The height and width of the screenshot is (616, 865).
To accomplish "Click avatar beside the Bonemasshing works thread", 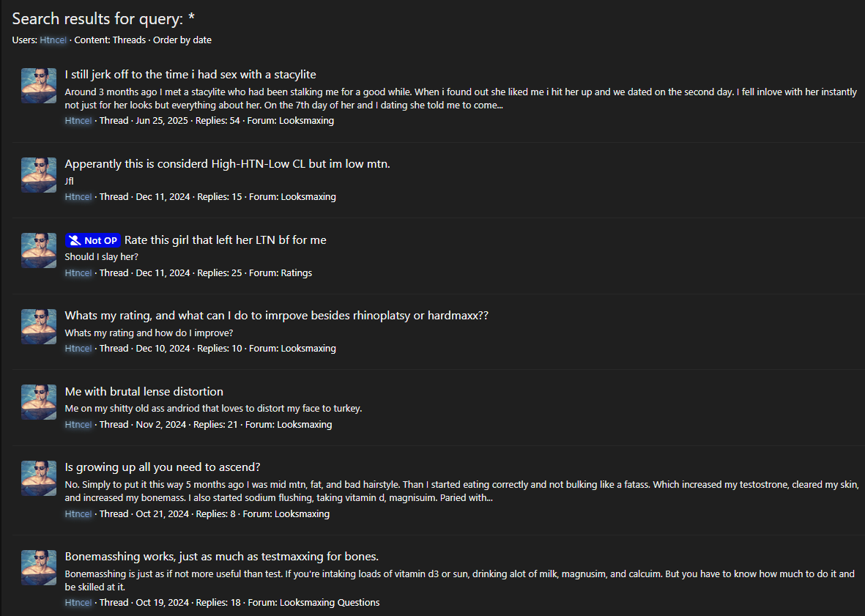I will pyautogui.click(x=39, y=568).
